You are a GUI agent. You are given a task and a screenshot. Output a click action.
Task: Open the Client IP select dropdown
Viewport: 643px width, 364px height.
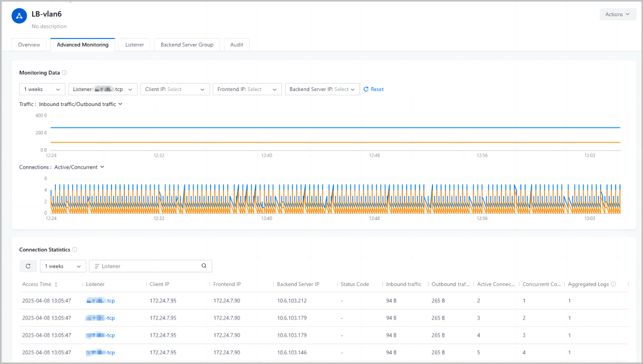click(175, 89)
